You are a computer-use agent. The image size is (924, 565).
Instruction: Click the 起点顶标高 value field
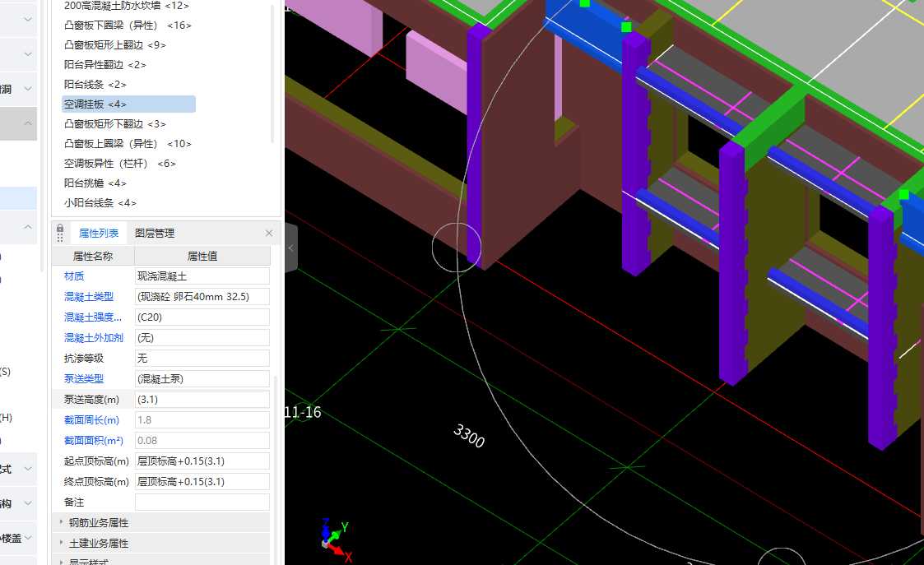(x=202, y=461)
